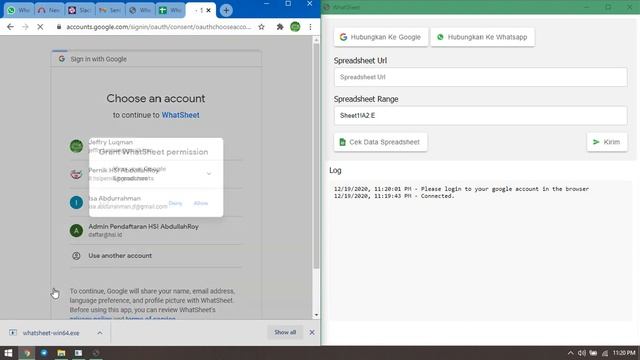Click the taskbar clock showing 11:20 PM
The height and width of the screenshot is (360, 640).
click(624, 353)
